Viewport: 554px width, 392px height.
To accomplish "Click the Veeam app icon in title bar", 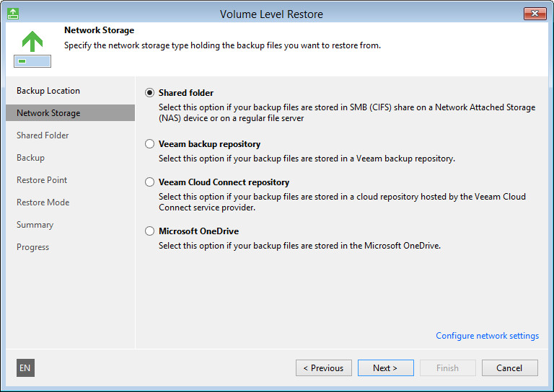I will 13,14.
